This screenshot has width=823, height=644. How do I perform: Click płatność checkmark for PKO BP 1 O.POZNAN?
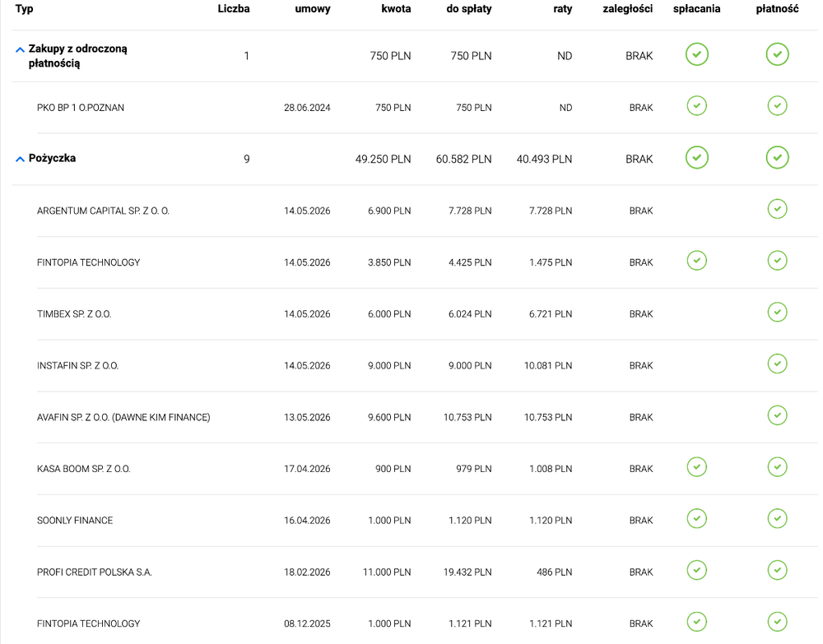coord(777,106)
